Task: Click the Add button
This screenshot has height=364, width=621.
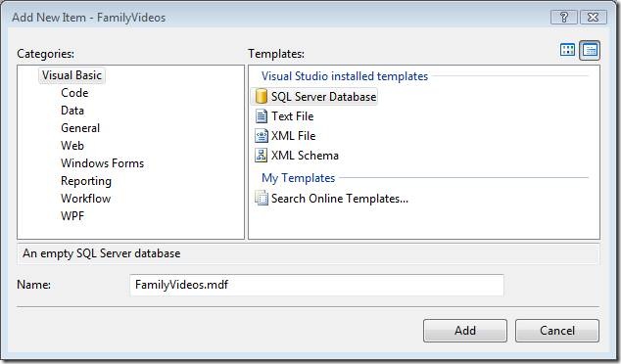Action: click(x=465, y=331)
